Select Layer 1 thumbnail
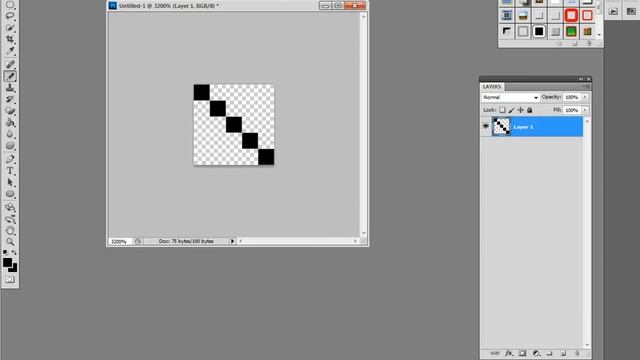 click(501, 126)
